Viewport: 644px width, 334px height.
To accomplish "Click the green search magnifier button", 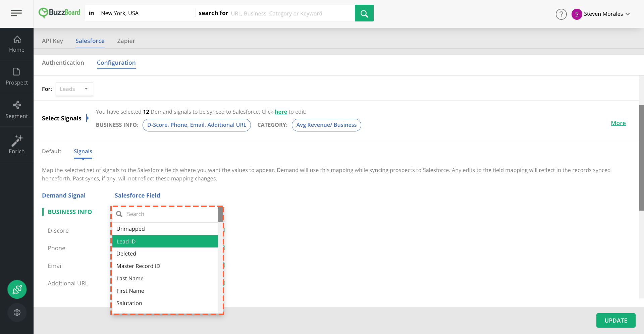I will tap(364, 13).
